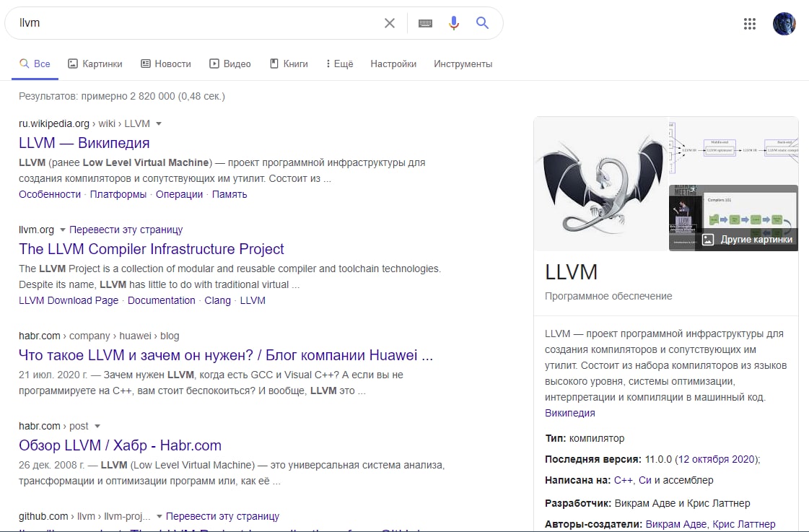
Task: Open Викрам Адве author link
Action: point(676,524)
